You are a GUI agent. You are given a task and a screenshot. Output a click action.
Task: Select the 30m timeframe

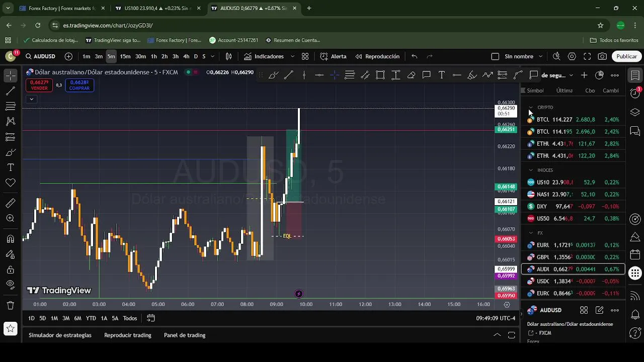click(x=140, y=56)
